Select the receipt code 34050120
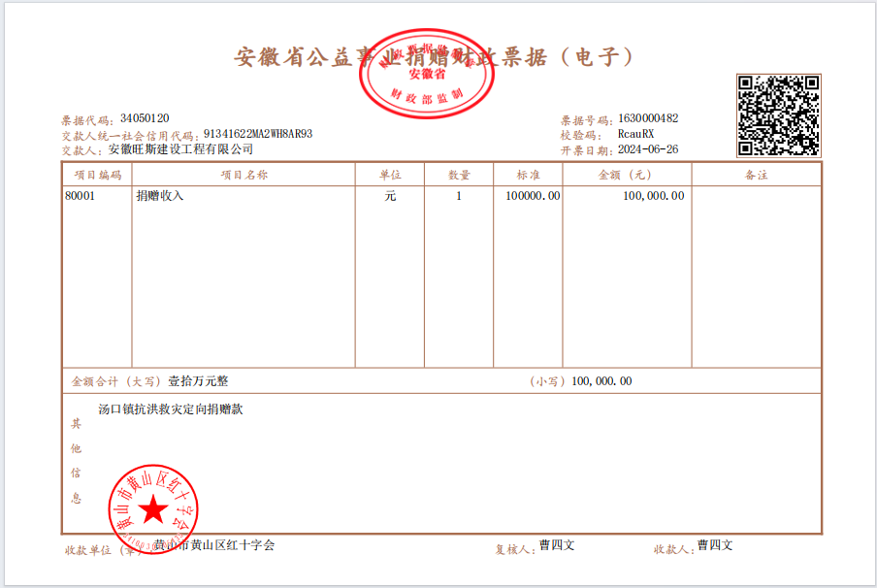Viewport: 877px width, 588px height. pyautogui.click(x=145, y=118)
